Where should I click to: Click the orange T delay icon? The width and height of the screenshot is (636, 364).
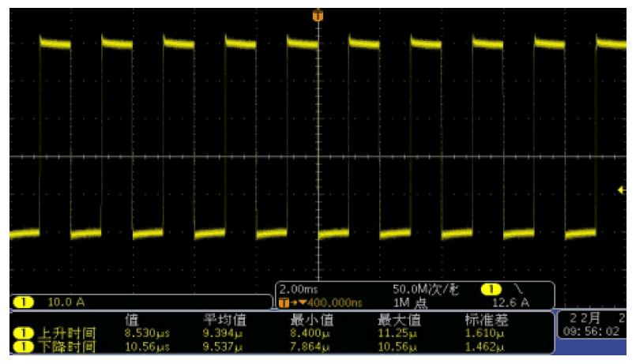point(284,302)
